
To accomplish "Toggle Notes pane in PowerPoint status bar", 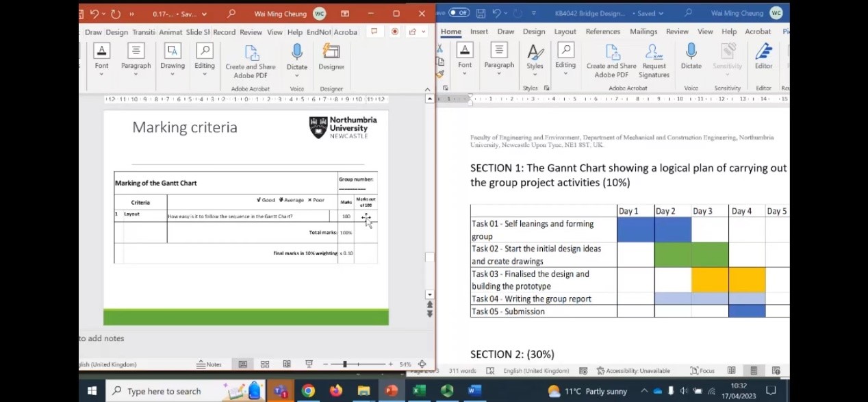I will [209, 364].
